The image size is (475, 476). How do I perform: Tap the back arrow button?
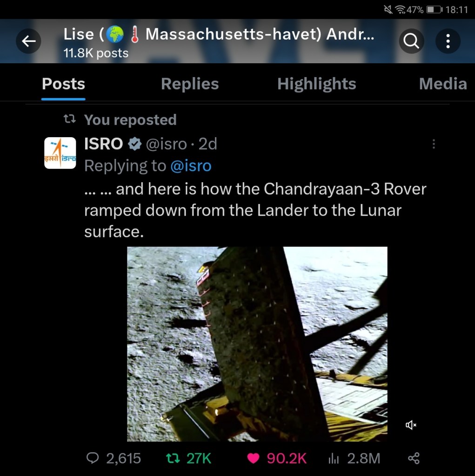pyautogui.click(x=28, y=41)
